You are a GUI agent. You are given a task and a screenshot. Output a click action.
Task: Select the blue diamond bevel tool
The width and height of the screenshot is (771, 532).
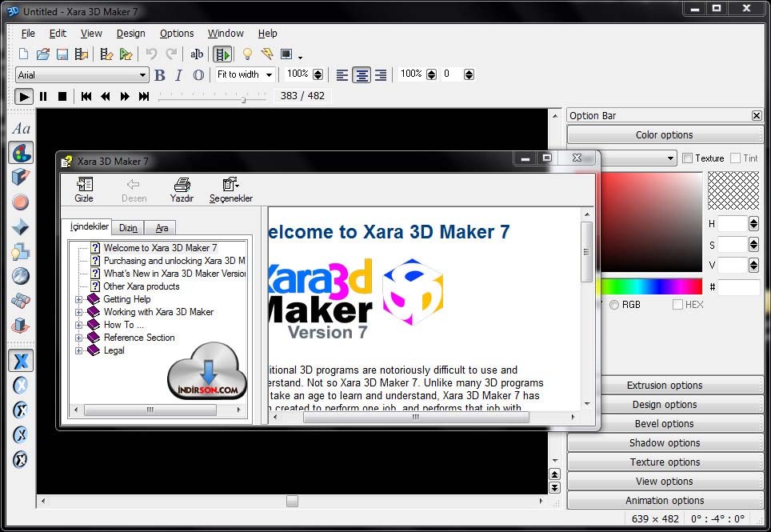[x=21, y=226]
